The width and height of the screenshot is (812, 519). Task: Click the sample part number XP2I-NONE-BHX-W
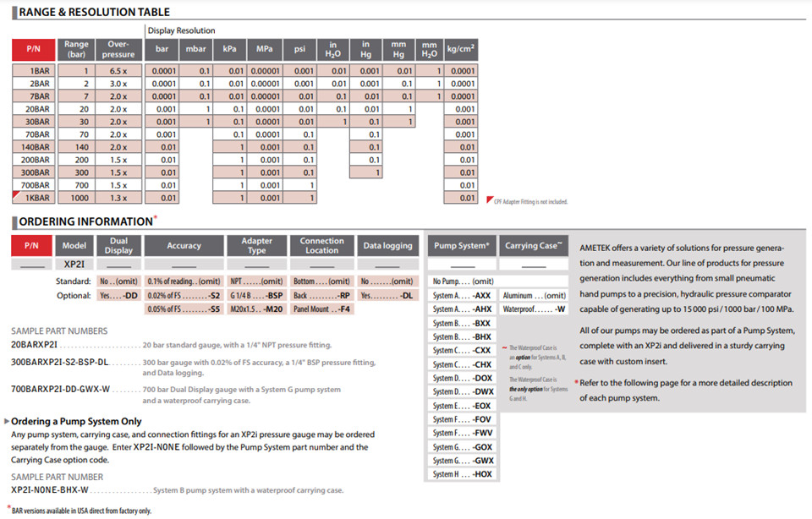pyautogui.click(x=50, y=489)
